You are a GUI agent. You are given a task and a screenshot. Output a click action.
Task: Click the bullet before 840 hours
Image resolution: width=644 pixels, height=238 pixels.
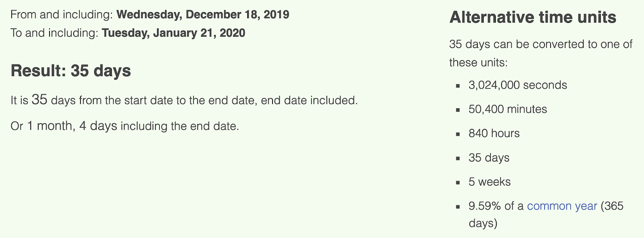point(458,134)
